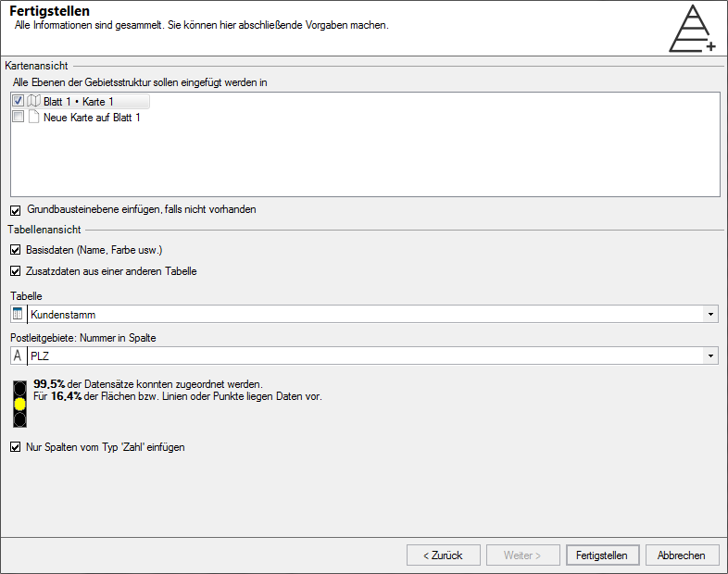The image size is (728, 574).
Task: Uncheck Nur Spalten vom Typ 'Zahl' einfügen
Action: [x=16, y=447]
